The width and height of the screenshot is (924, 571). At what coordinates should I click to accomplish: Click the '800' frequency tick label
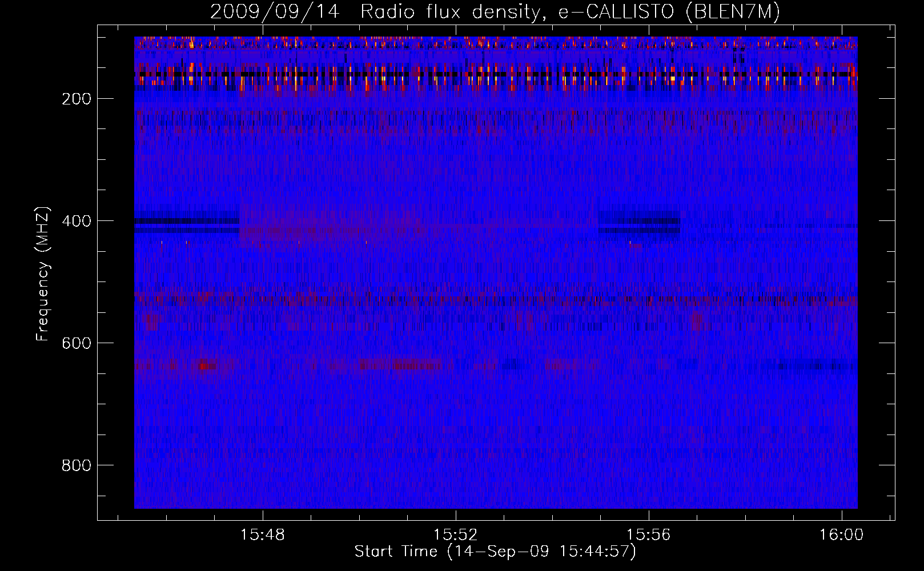[77, 466]
